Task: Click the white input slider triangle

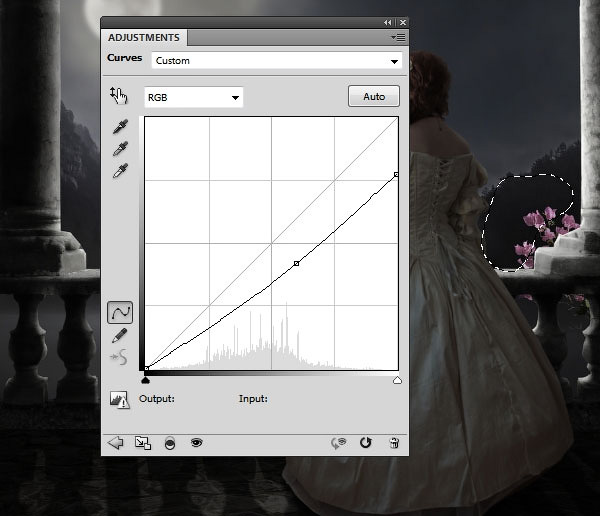Action: coord(397,380)
